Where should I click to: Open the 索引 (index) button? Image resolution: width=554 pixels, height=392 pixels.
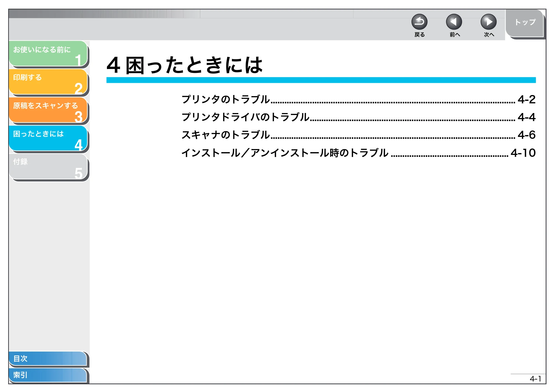(x=48, y=375)
